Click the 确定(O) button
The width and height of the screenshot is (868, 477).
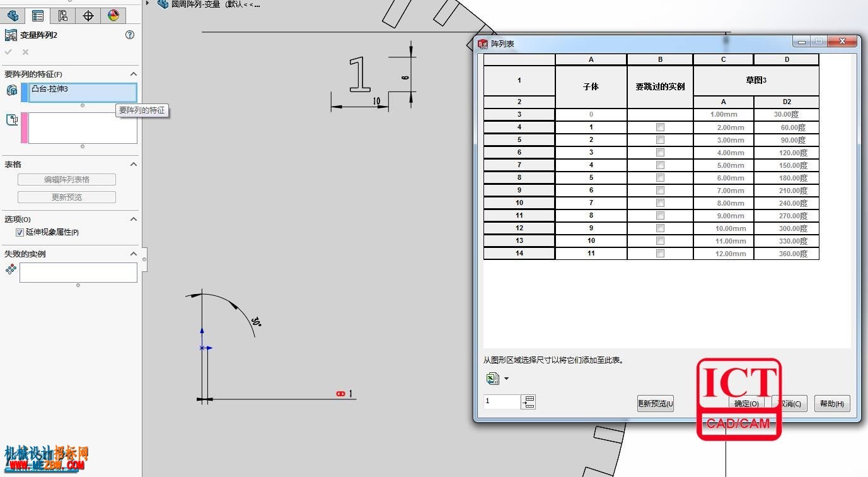click(747, 404)
